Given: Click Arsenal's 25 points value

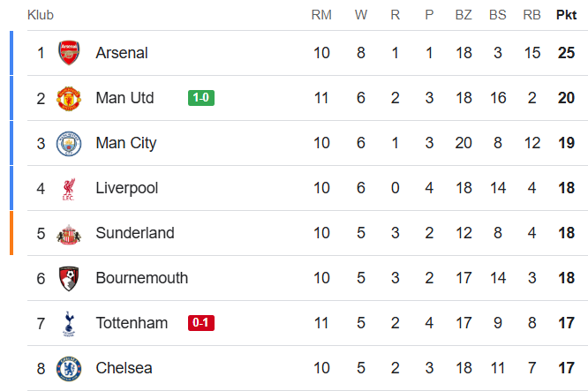Looking at the screenshot, I should (x=566, y=53).
